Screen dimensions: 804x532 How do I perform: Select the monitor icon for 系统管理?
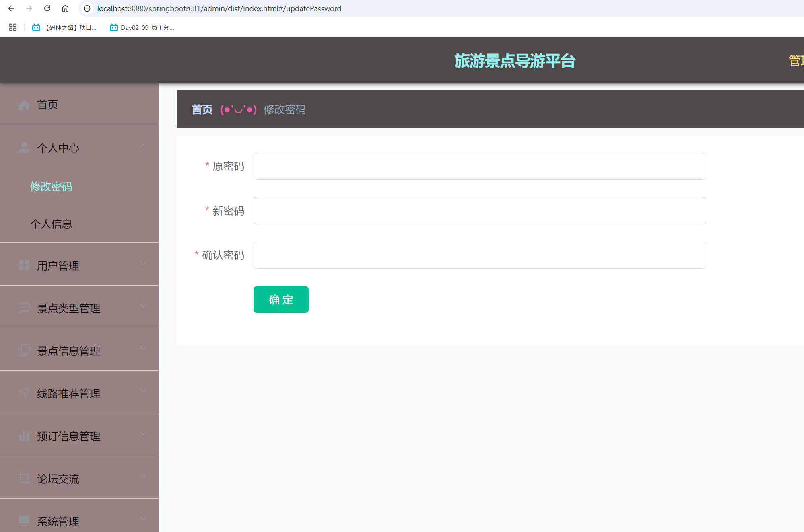[x=24, y=520]
